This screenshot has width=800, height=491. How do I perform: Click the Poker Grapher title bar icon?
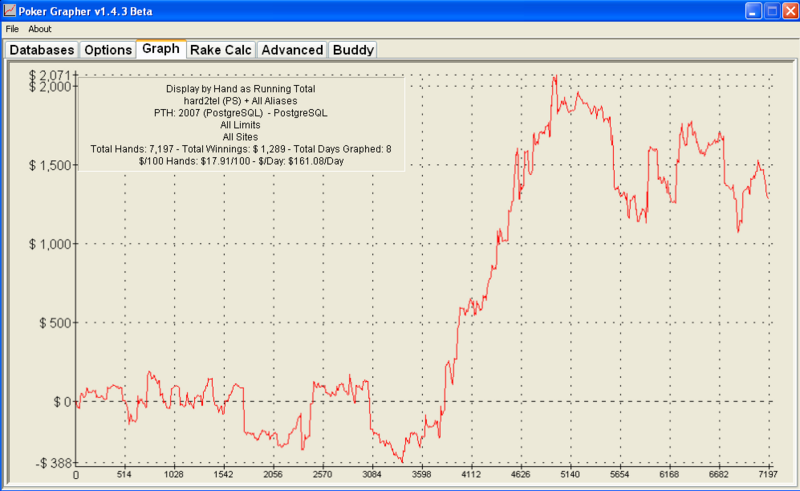click(9, 11)
